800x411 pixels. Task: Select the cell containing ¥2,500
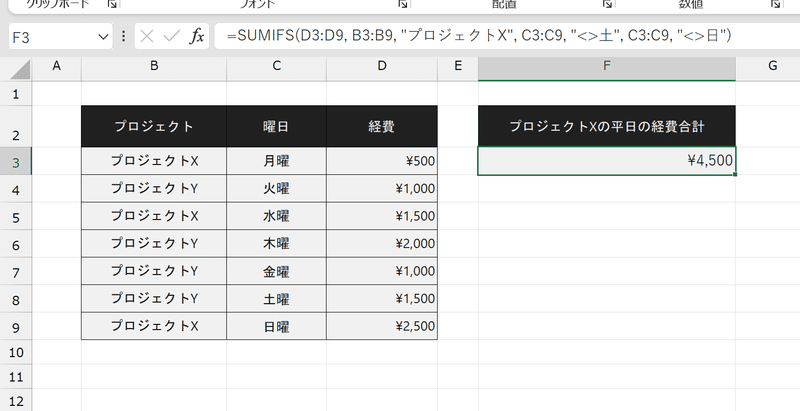(381, 326)
